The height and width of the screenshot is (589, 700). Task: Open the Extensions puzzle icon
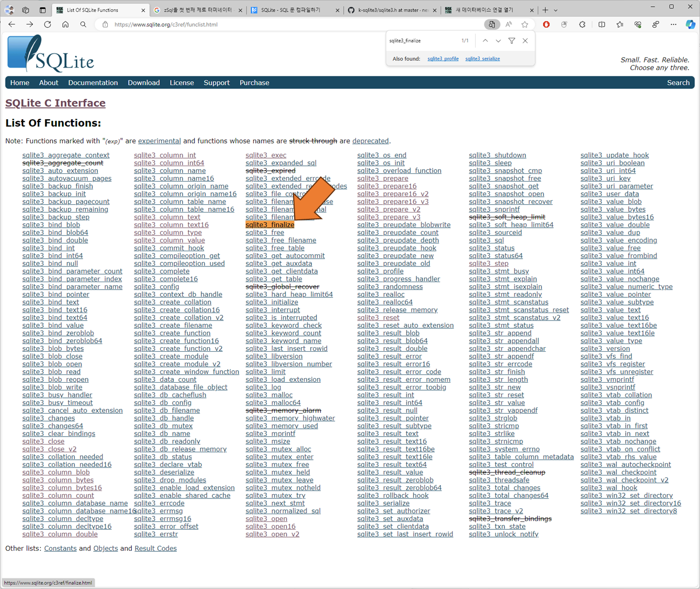coord(582,25)
